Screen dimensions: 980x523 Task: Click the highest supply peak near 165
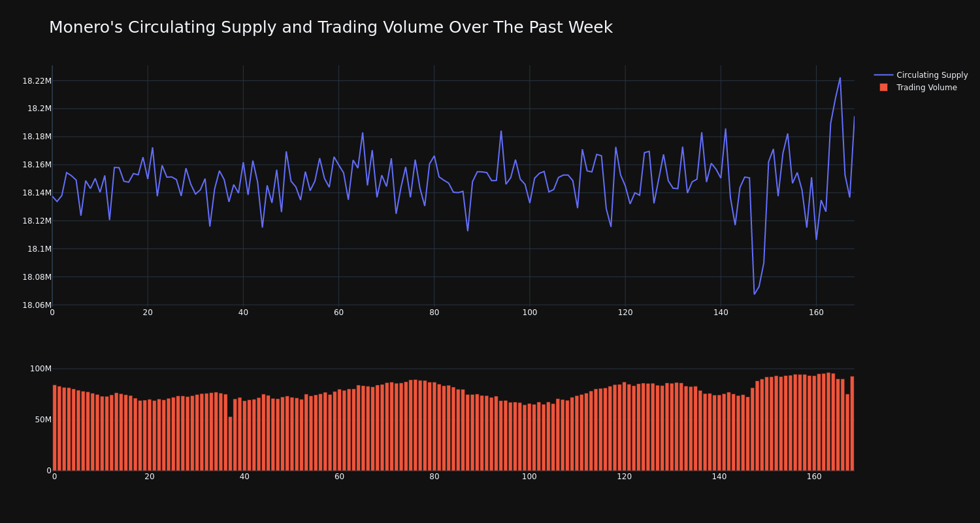pyautogui.click(x=840, y=78)
